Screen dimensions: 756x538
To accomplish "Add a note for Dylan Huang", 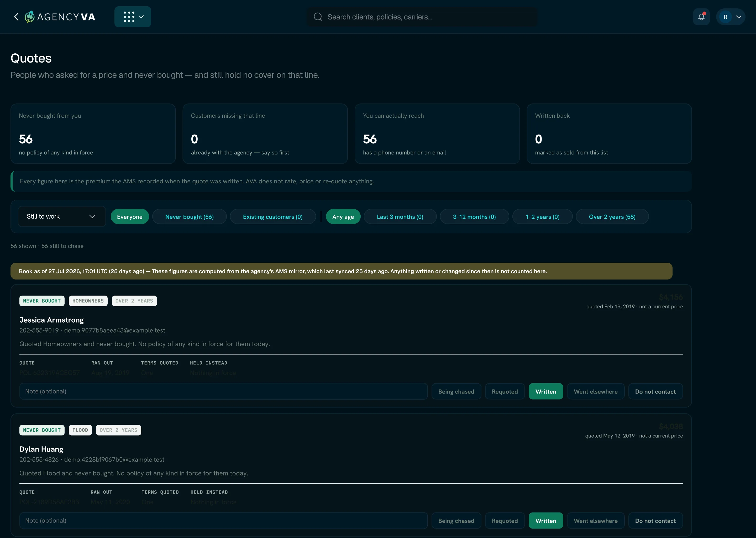I will click(x=223, y=520).
